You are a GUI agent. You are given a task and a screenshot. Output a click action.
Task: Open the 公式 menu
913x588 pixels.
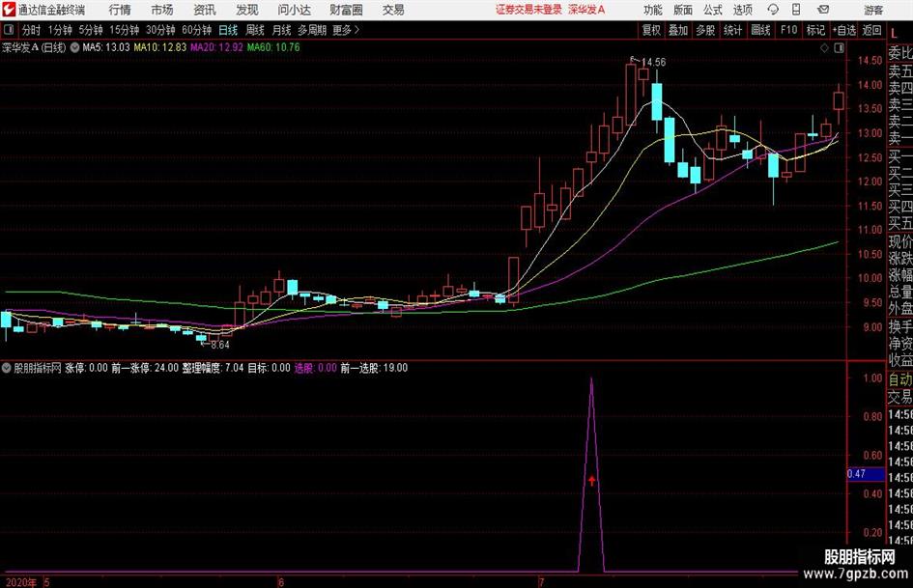pos(713,10)
